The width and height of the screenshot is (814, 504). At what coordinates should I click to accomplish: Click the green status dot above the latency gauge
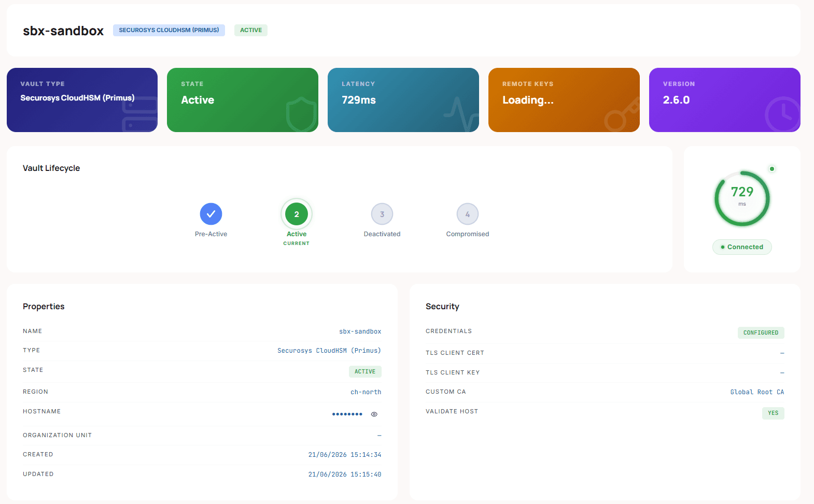[x=772, y=169]
